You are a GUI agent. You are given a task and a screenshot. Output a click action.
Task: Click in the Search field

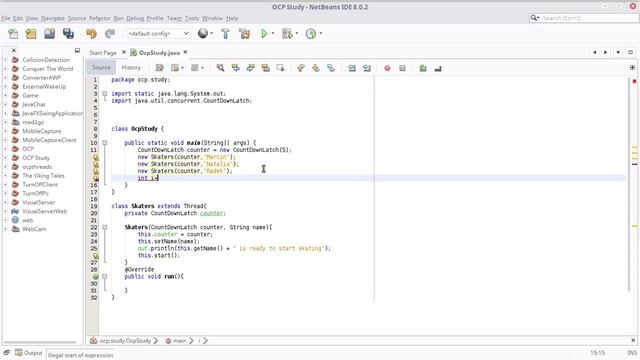click(x=589, y=18)
